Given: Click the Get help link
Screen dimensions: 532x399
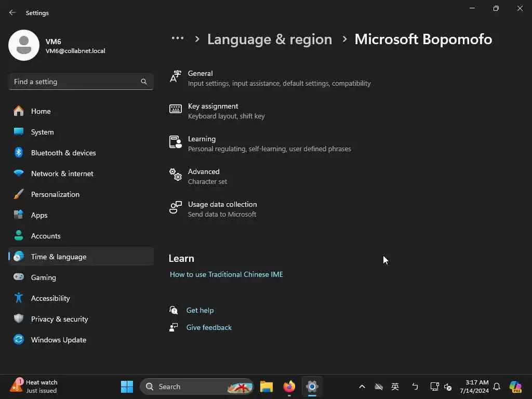Looking at the screenshot, I should point(200,310).
